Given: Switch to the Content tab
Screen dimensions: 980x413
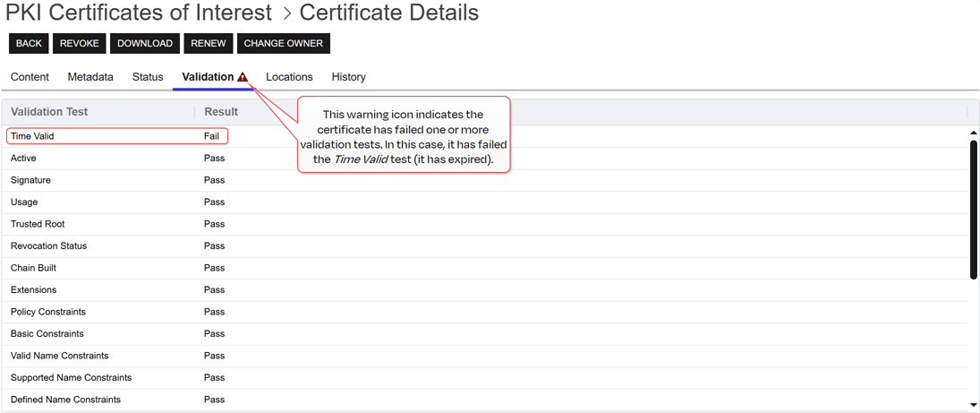Looking at the screenshot, I should (30, 77).
